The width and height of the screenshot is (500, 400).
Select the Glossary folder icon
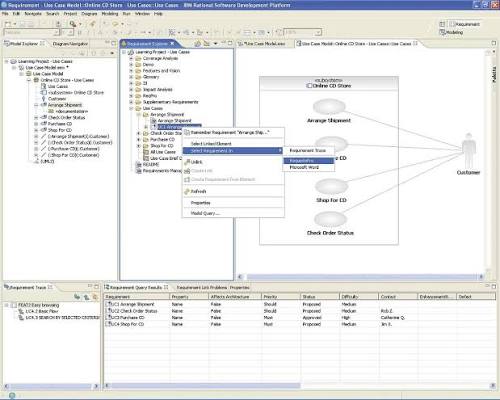[x=138, y=77]
